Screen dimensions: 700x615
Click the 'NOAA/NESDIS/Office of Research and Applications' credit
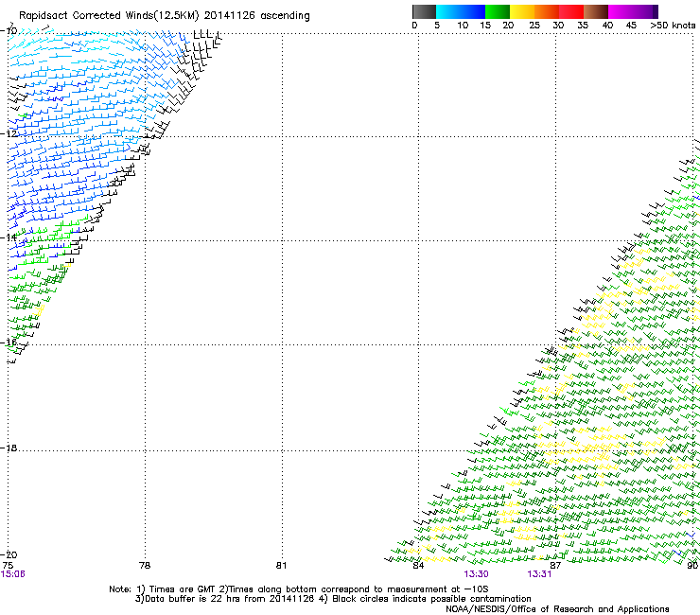point(557,609)
